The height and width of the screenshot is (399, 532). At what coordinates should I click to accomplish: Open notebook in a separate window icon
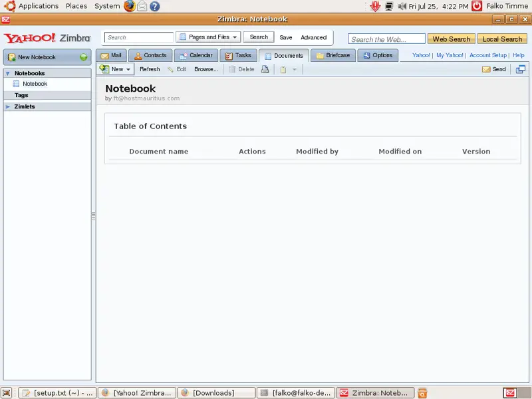point(521,69)
